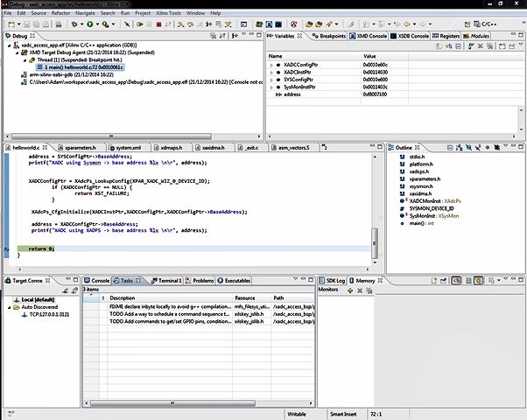Select TODO task about GPIO pins commands
Image resolution: width=527 pixels, height=420 pixels.
point(199,321)
